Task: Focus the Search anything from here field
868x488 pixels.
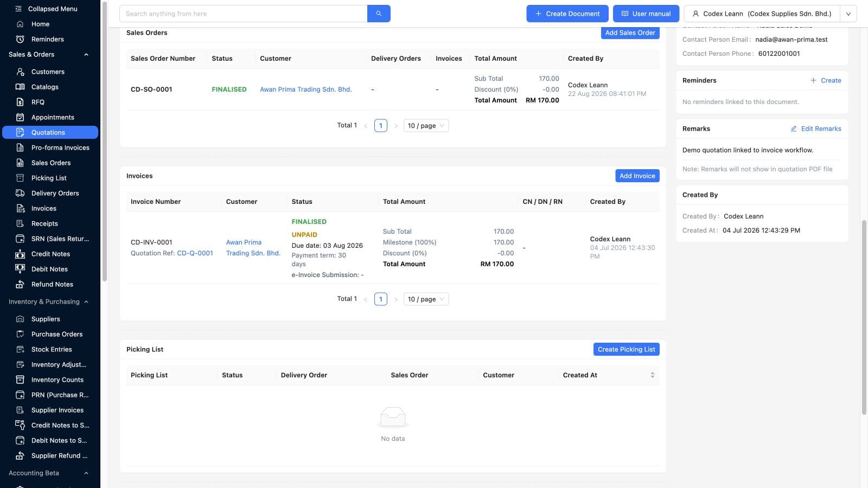Action: click(243, 14)
